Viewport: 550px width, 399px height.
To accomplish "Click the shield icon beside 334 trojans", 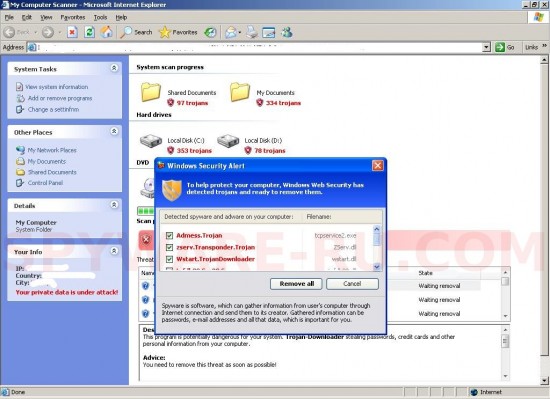I will [260, 102].
